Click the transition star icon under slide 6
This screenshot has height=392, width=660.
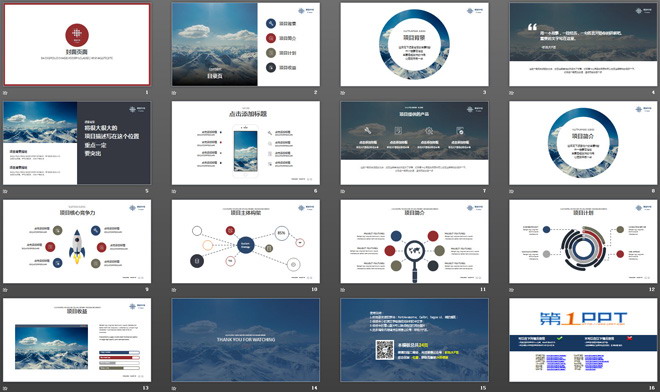(x=174, y=192)
